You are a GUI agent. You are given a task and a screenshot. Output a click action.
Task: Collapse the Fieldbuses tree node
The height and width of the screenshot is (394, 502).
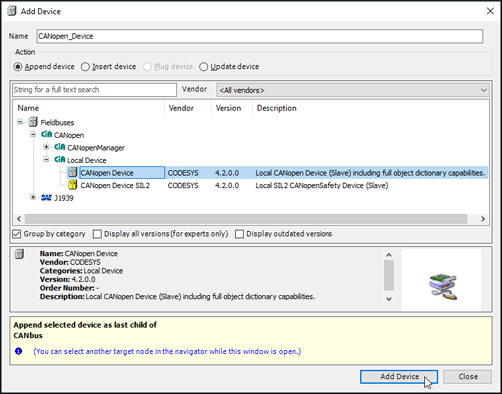[x=20, y=122]
